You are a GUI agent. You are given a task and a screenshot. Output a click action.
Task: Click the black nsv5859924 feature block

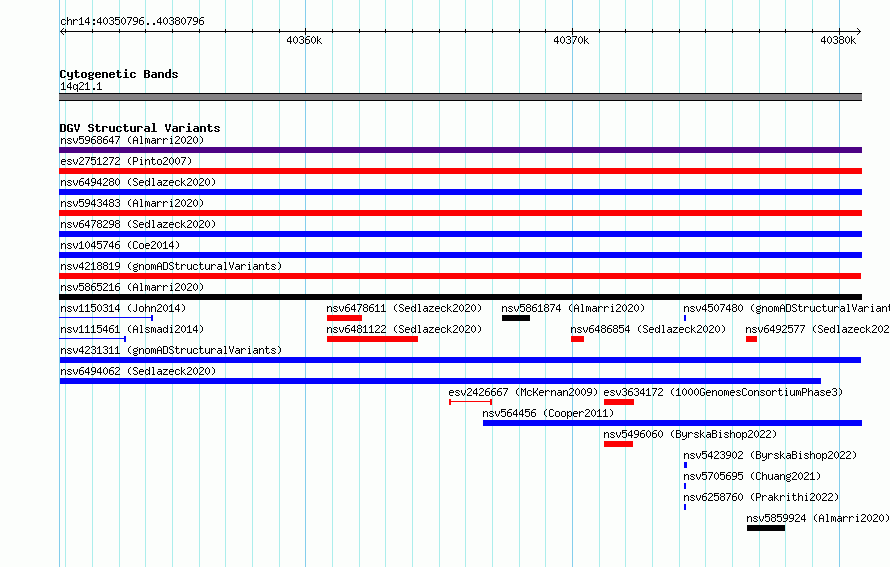click(766, 528)
